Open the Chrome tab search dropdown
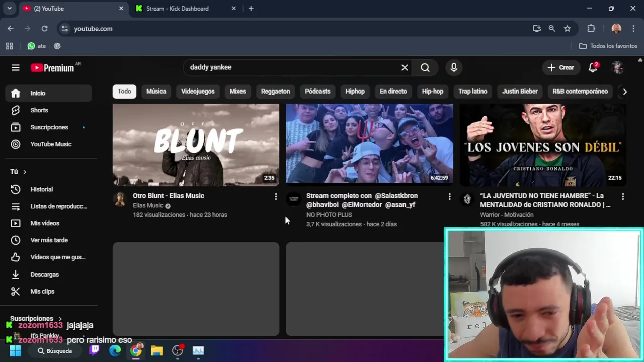644x362 pixels. click(9, 8)
